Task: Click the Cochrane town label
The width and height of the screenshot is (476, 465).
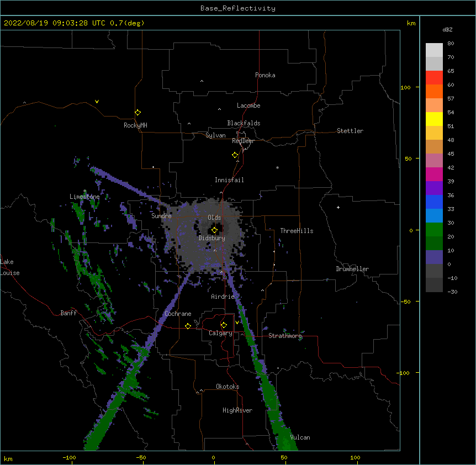Action: tap(178, 314)
